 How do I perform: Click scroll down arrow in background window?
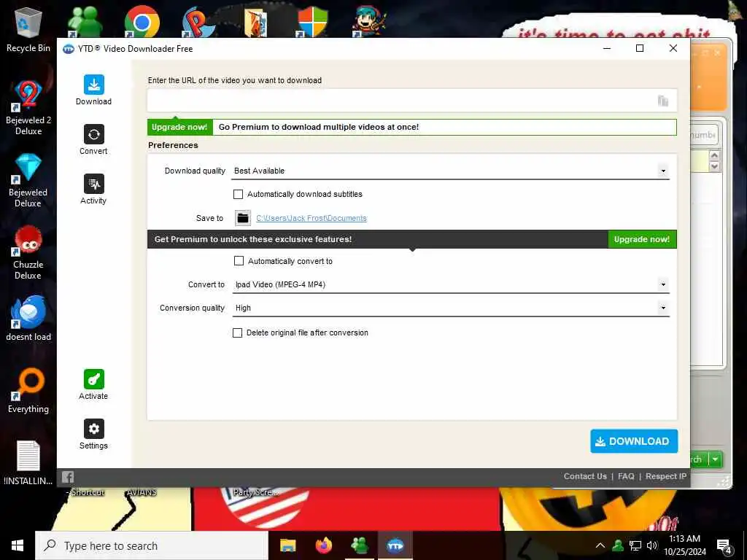coord(714,166)
